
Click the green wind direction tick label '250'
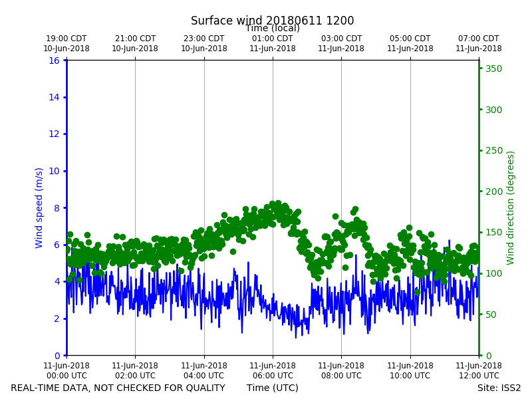click(x=493, y=151)
